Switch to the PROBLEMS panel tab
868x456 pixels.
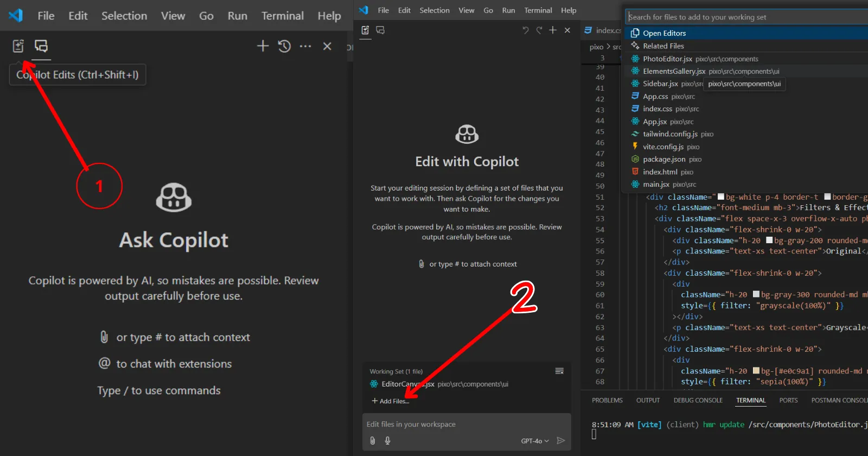(x=607, y=401)
